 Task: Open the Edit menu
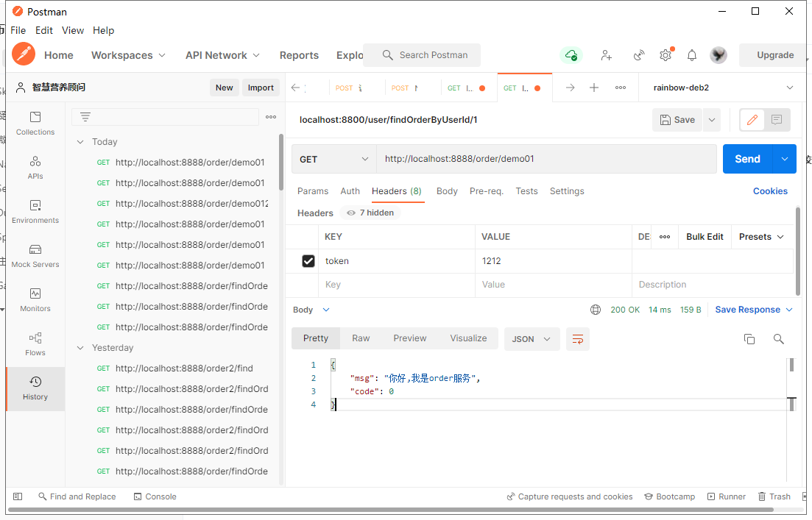click(x=44, y=31)
